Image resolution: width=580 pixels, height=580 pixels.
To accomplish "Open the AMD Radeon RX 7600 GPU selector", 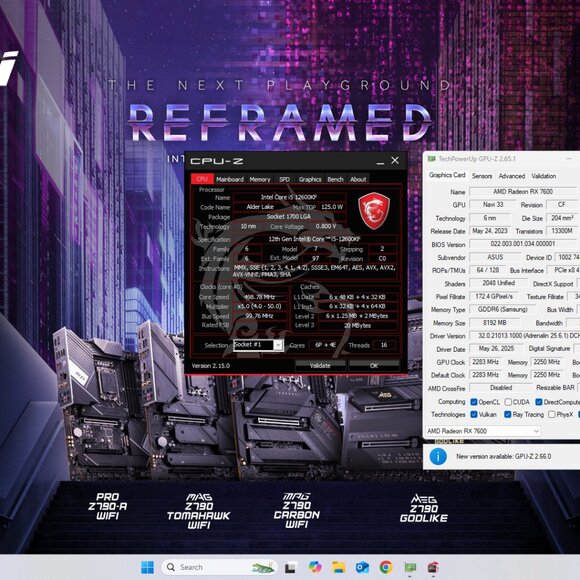I will coord(482,431).
